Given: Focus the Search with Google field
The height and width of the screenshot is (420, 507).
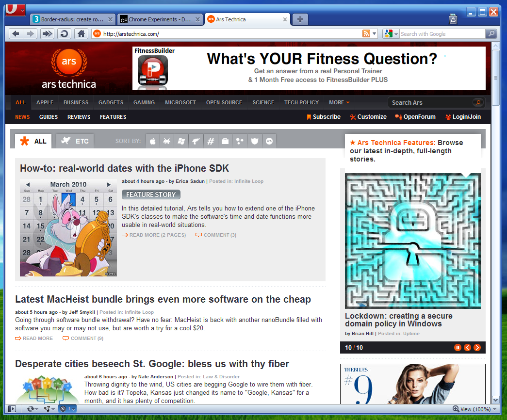Looking at the screenshot, I should pos(442,33).
